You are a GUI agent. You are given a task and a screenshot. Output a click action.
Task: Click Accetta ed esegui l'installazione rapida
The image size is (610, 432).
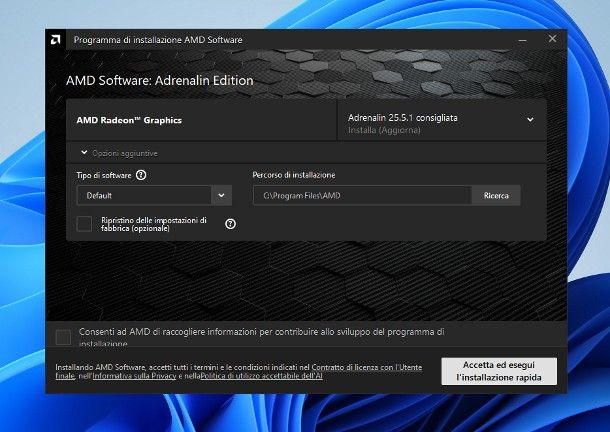[x=499, y=371]
